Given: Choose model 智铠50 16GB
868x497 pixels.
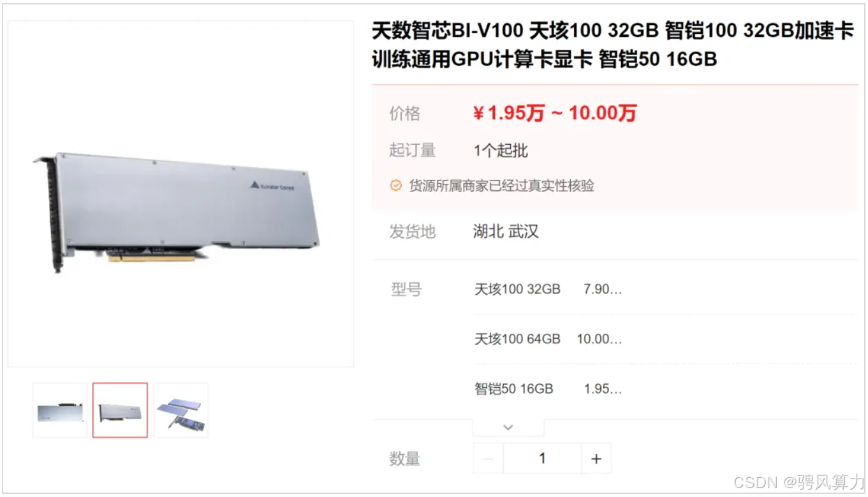Looking at the screenshot, I should [x=514, y=389].
